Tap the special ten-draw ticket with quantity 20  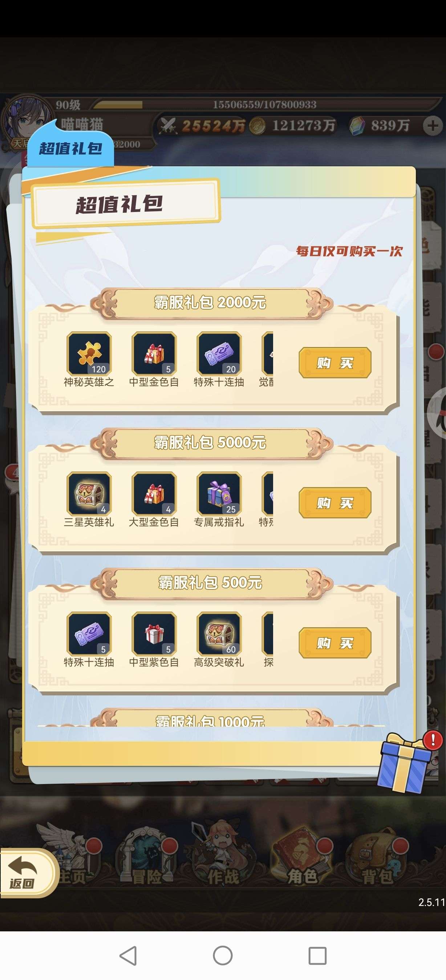tap(219, 354)
